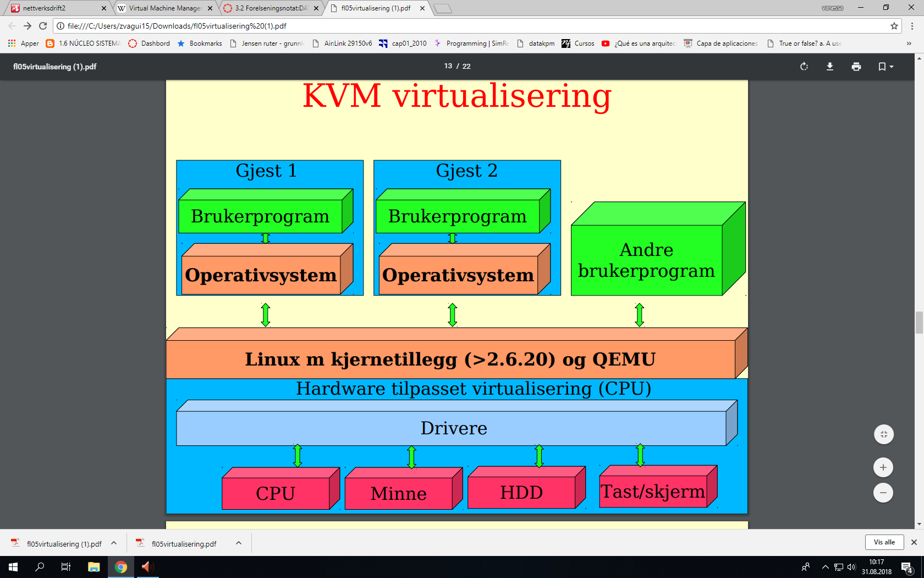The image size is (924, 578).
Task: Open the ¿Qué es una arquitec bookmark
Action: (639, 43)
